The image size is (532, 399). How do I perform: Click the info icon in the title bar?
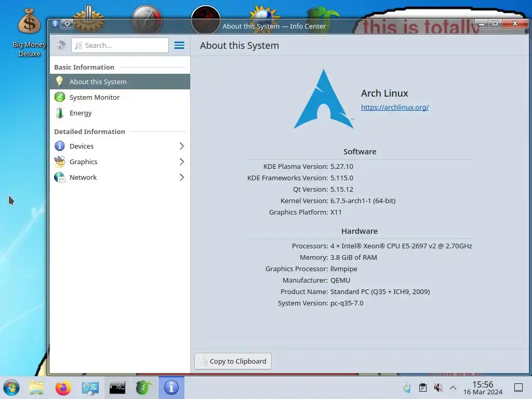click(55, 24)
